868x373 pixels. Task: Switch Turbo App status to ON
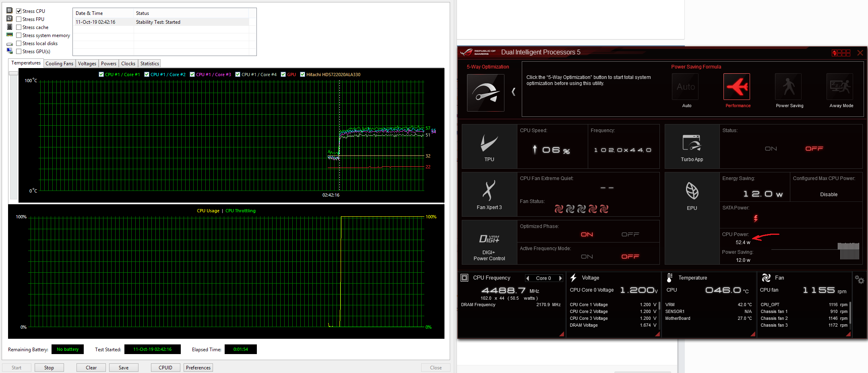click(771, 149)
